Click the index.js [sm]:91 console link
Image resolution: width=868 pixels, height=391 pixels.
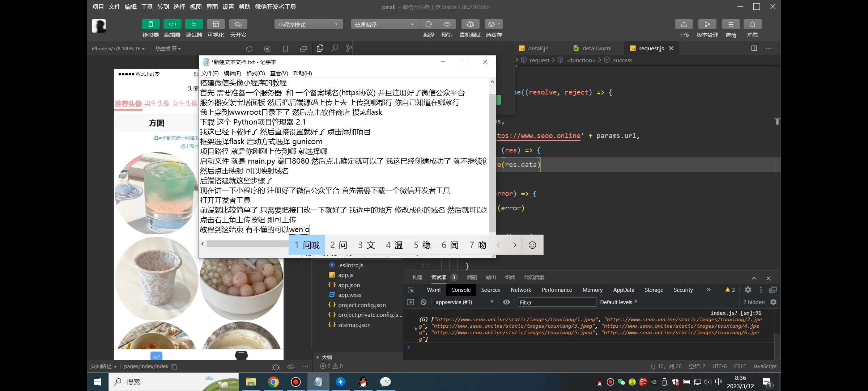pos(735,313)
